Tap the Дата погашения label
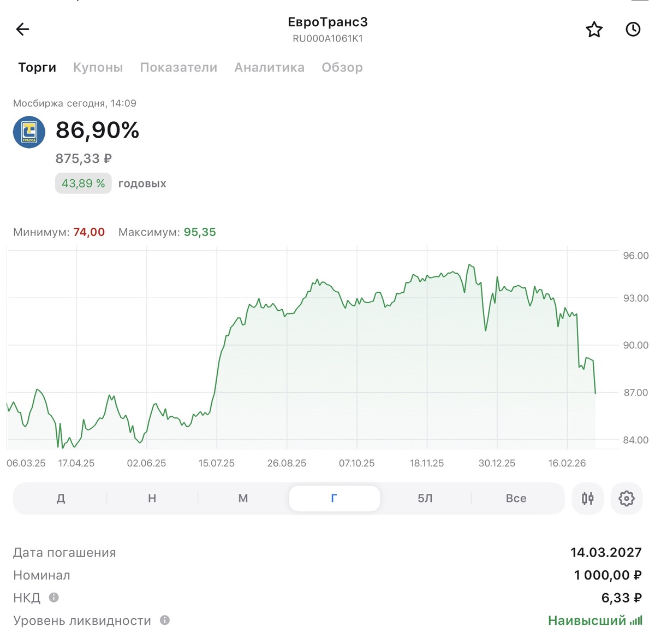Image resolution: width=655 pixels, height=644 pixels. (64, 552)
